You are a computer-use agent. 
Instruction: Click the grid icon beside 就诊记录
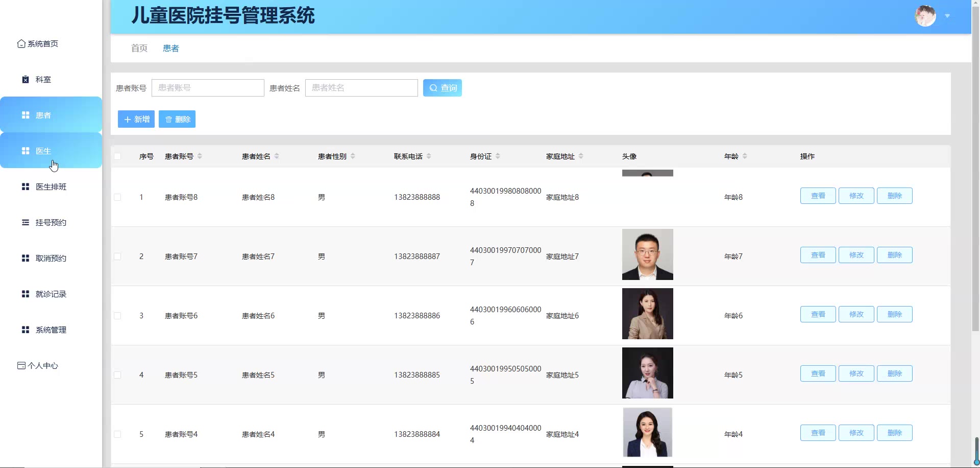tap(26, 294)
